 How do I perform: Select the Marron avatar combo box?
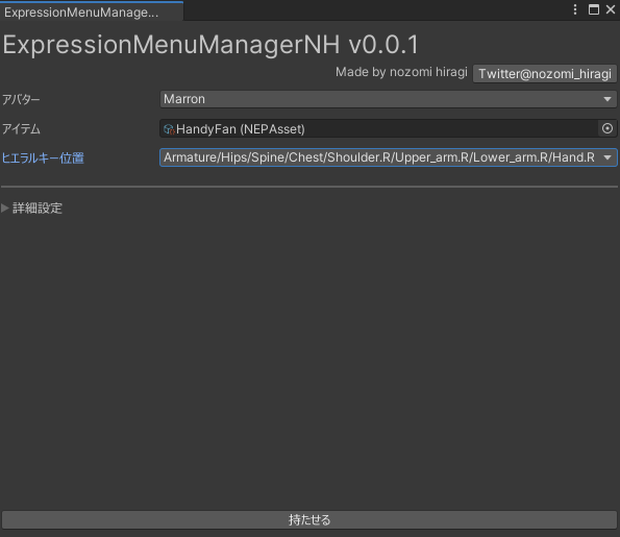388,99
